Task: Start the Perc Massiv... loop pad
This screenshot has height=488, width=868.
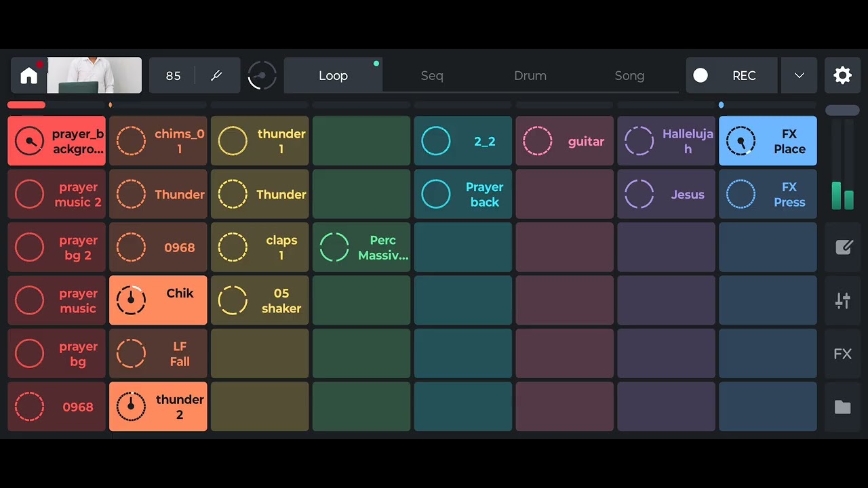Action: tap(361, 247)
